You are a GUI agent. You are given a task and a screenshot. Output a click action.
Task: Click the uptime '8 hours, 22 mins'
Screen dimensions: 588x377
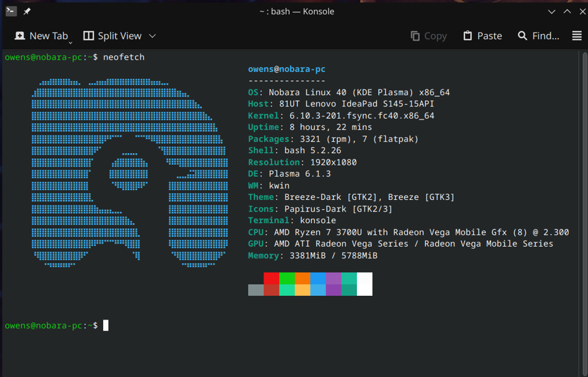pos(331,127)
